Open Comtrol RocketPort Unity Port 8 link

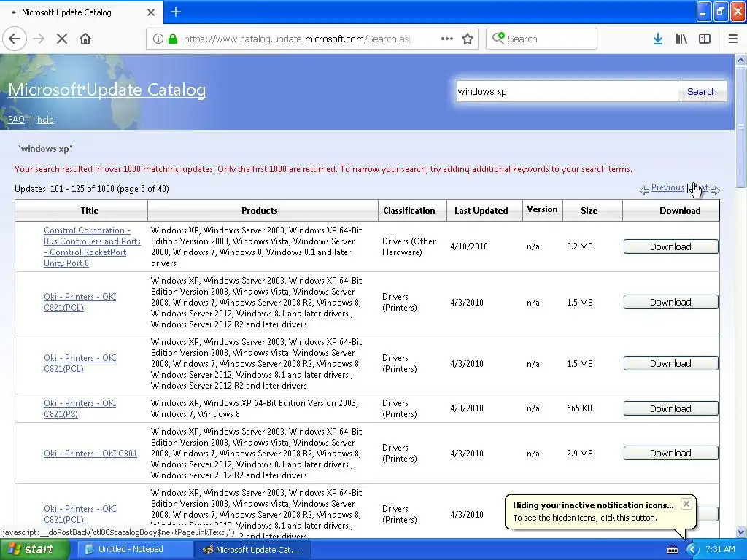click(x=92, y=246)
